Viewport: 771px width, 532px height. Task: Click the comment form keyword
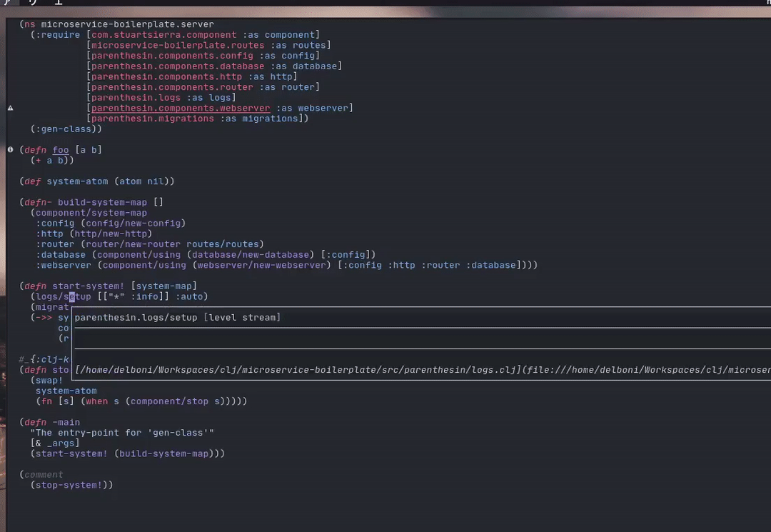click(44, 474)
